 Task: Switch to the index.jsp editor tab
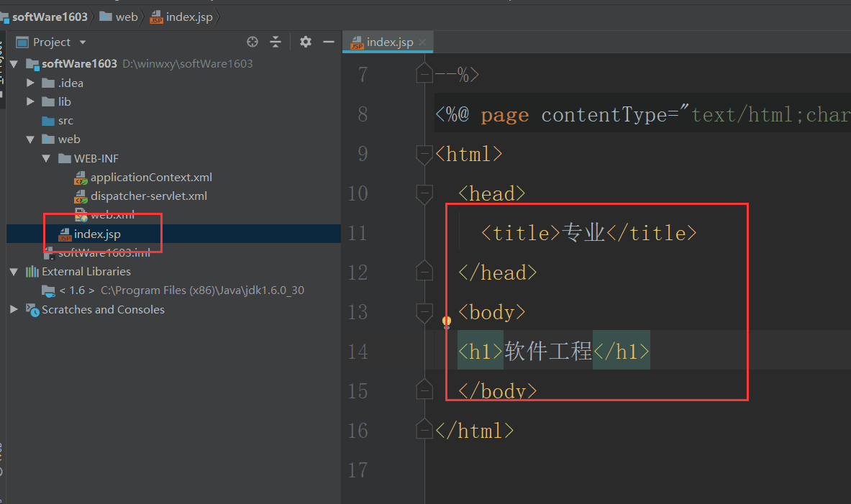coord(389,42)
